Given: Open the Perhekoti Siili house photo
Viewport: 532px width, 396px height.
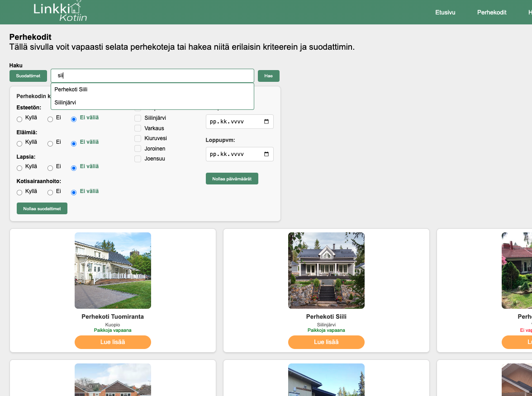Looking at the screenshot, I should pos(326,270).
